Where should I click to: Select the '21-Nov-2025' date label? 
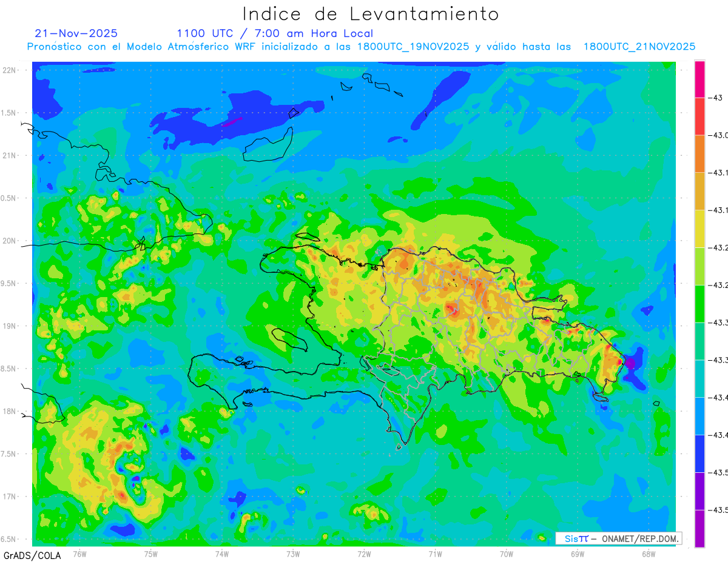click(x=76, y=33)
